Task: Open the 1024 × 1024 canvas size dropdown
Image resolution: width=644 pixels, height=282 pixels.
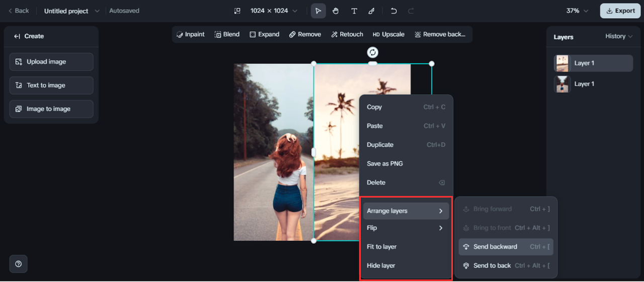Action: pyautogui.click(x=274, y=11)
